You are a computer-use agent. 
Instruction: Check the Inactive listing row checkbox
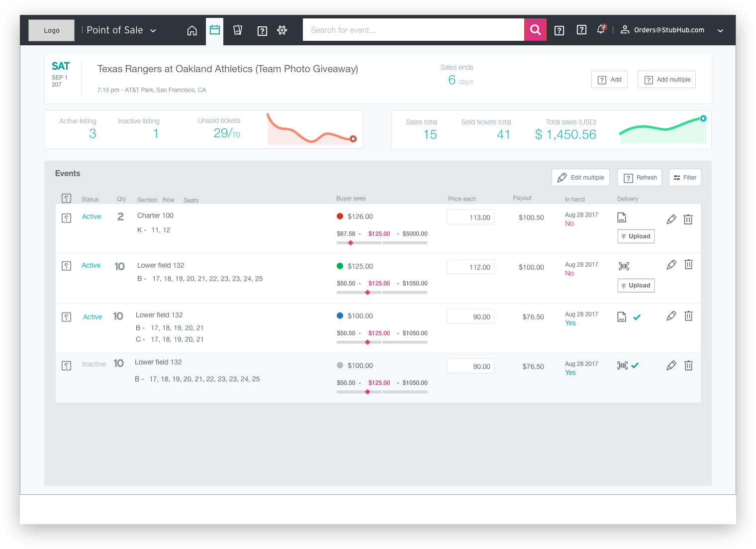[66, 365]
